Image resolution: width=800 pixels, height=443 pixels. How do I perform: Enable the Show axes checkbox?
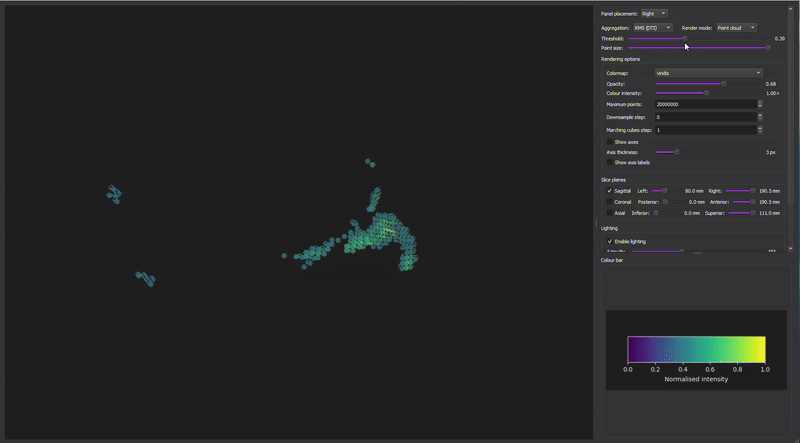(x=610, y=142)
